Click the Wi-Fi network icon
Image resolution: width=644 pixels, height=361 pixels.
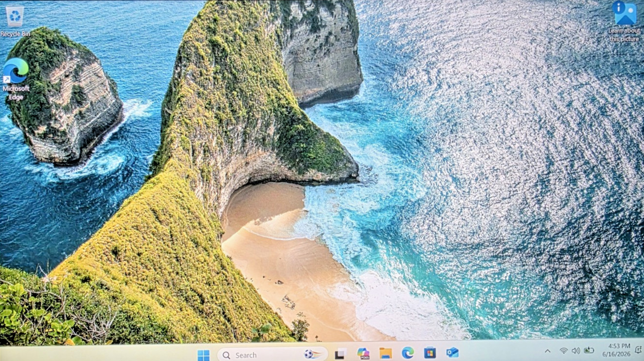coord(564,351)
